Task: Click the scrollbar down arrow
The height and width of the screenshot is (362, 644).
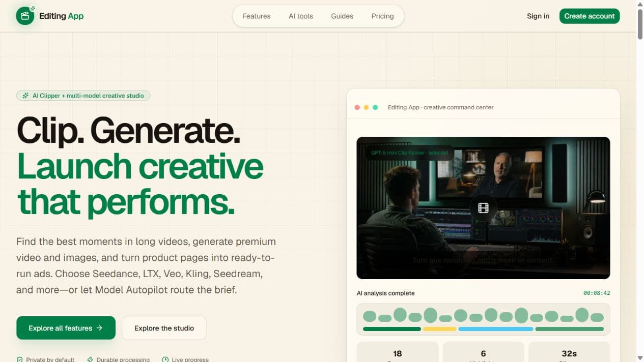Action: (x=640, y=358)
